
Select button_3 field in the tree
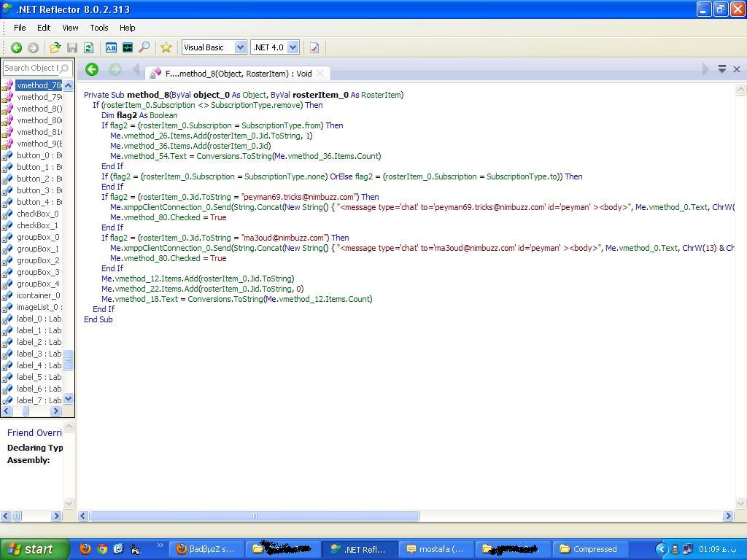pyautogui.click(x=39, y=190)
